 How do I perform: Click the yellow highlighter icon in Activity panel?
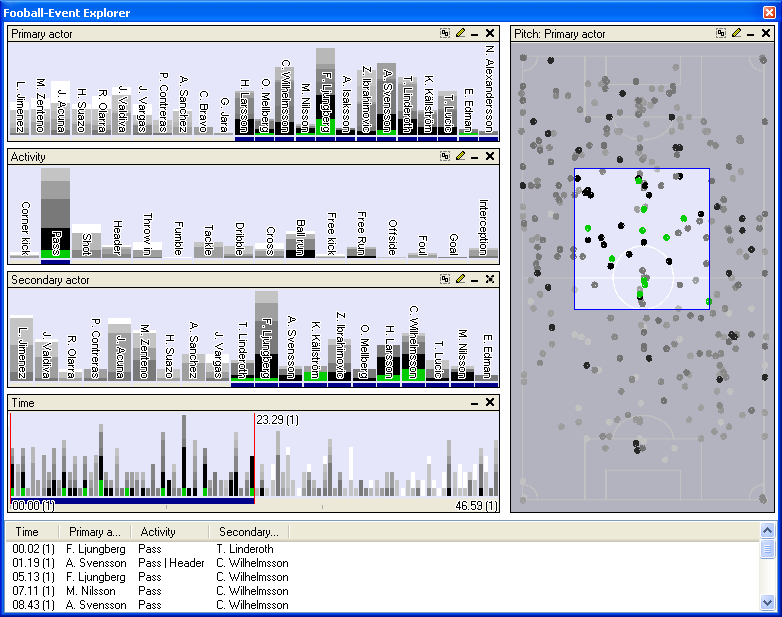[x=460, y=157]
